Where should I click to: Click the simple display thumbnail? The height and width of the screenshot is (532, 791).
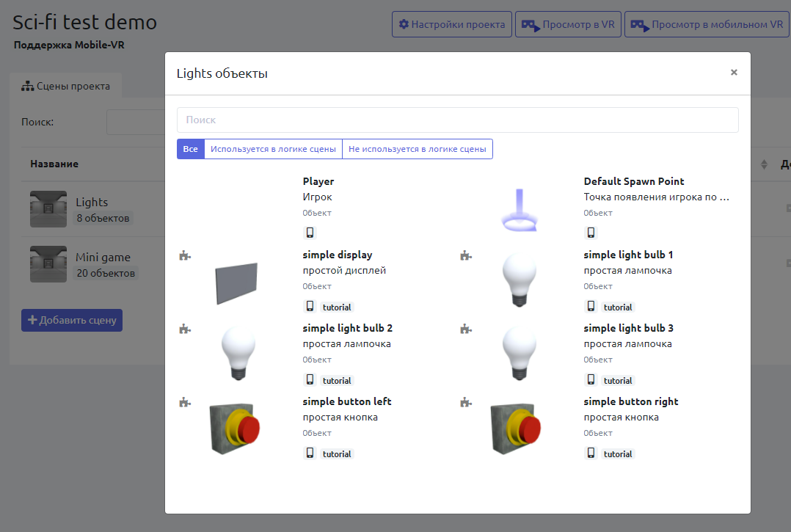tap(236, 283)
